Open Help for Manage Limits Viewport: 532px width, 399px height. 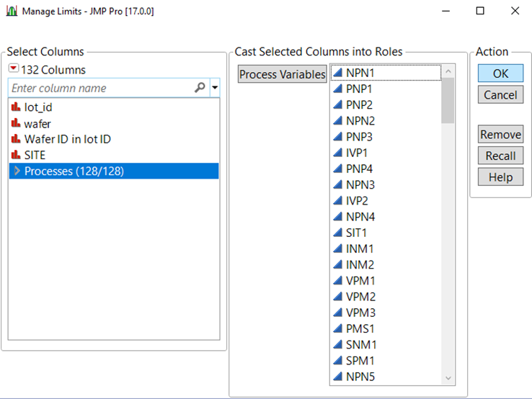coord(500,177)
